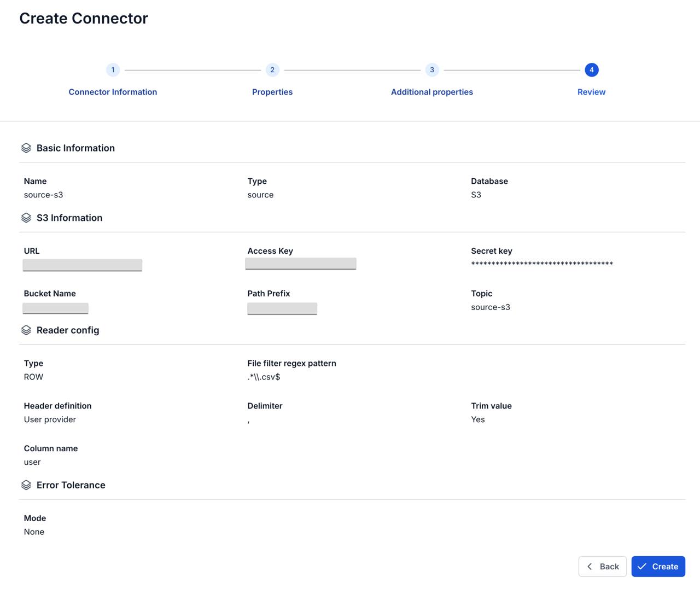Click step 3 circle in the wizard
Viewport: 700px width, 595px height.
432,70
